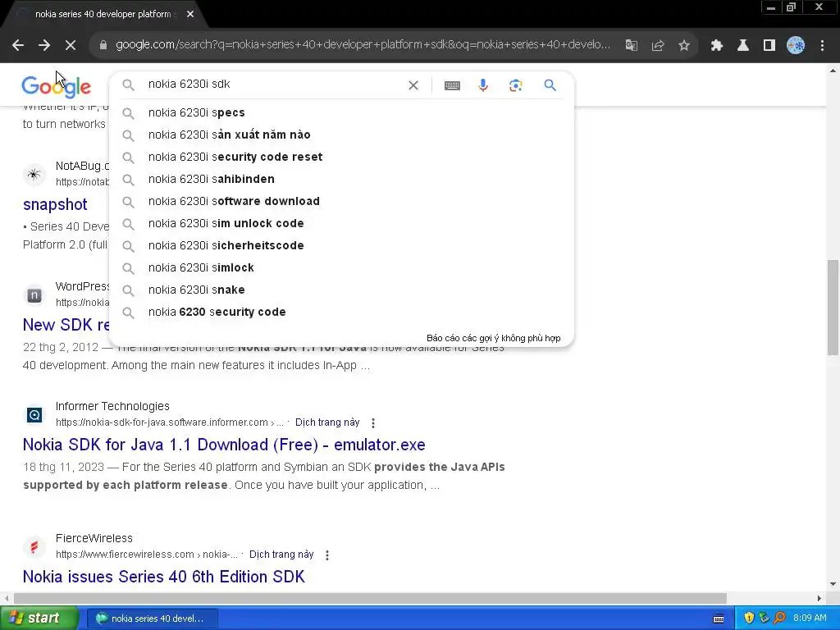The image size is (840, 630).
Task: Open Nokia issues Series 40 6th Edition SDK
Action: [164, 577]
